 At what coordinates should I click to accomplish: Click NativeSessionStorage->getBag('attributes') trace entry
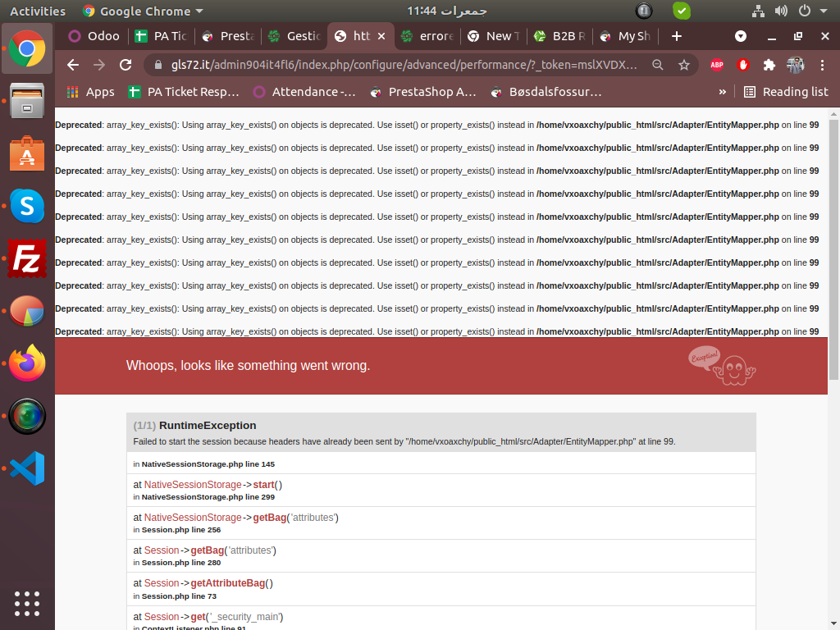[235, 518]
